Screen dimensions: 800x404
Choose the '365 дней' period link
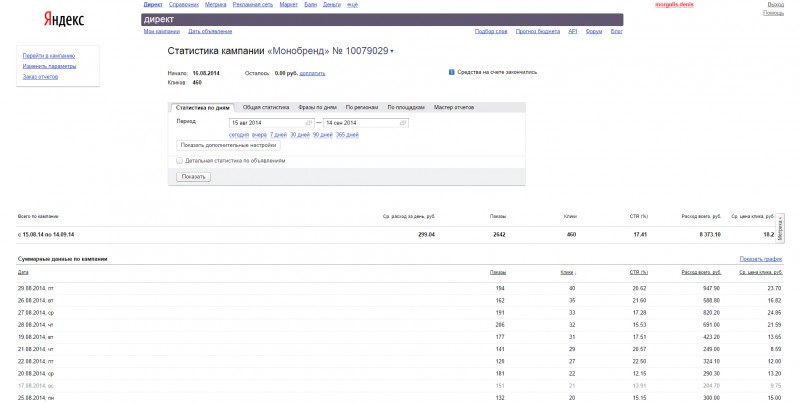(347, 135)
